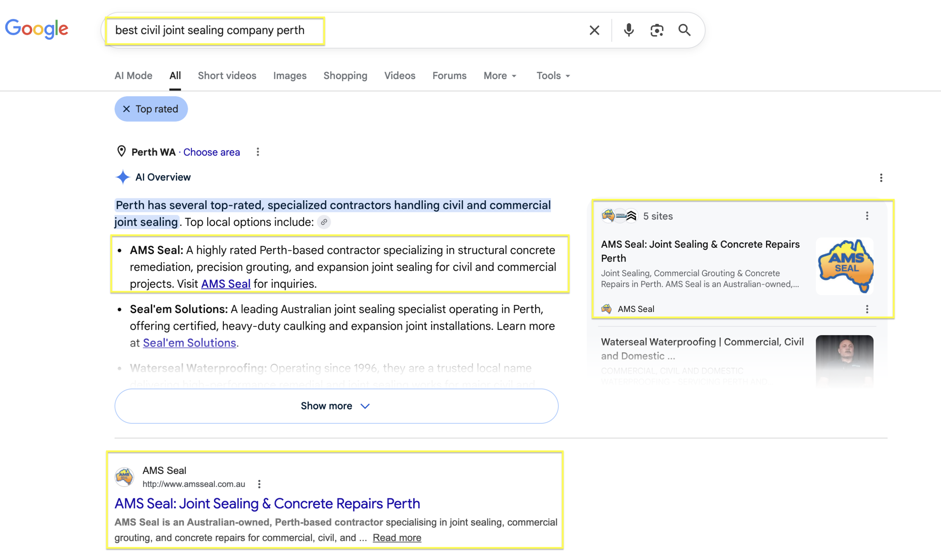The image size is (941, 560).
Task: Expand the More dropdown menu
Action: [500, 75]
